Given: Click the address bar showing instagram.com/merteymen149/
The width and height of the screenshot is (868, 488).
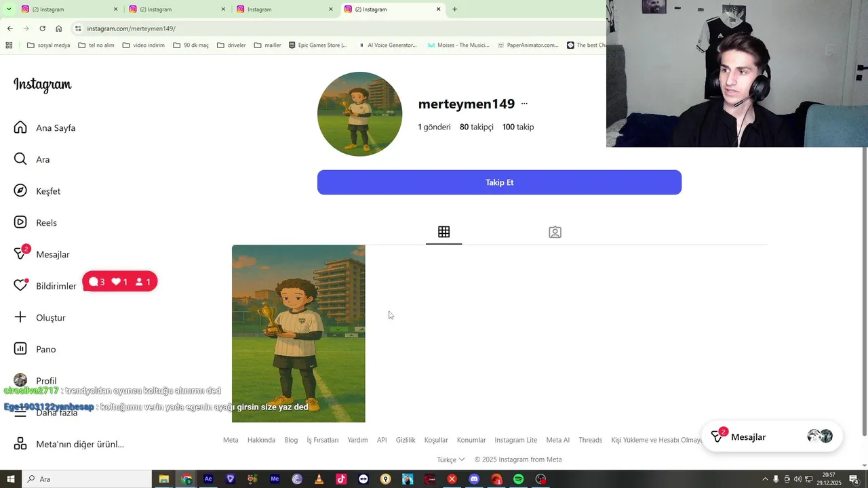Looking at the screenshot, I should pyautogui.click(x=339, y=28).
